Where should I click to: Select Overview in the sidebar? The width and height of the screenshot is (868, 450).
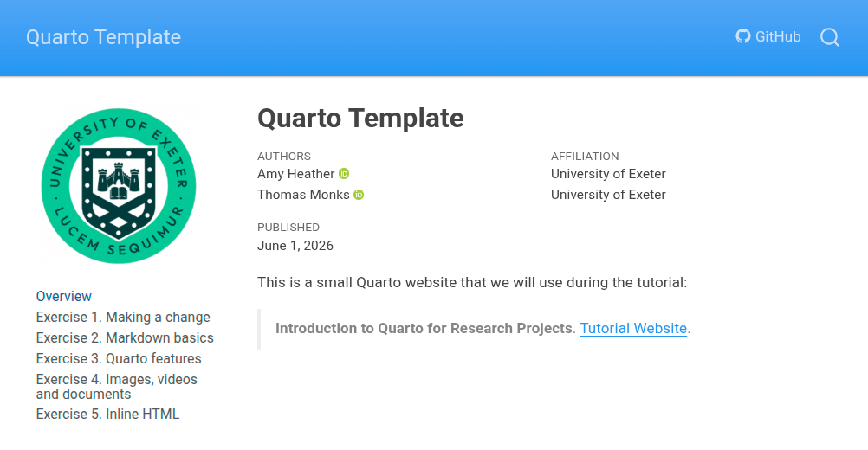[63, 296]
